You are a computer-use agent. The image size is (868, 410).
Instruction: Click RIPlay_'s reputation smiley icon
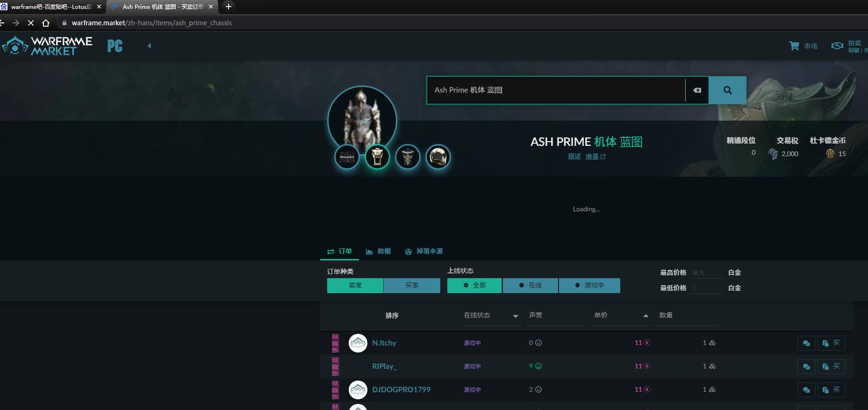pyautogui.click(x=538, y=366)
